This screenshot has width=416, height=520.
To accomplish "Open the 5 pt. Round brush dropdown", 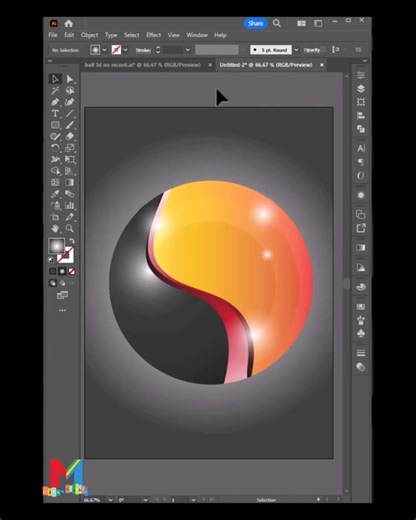I will coord(296,50).
